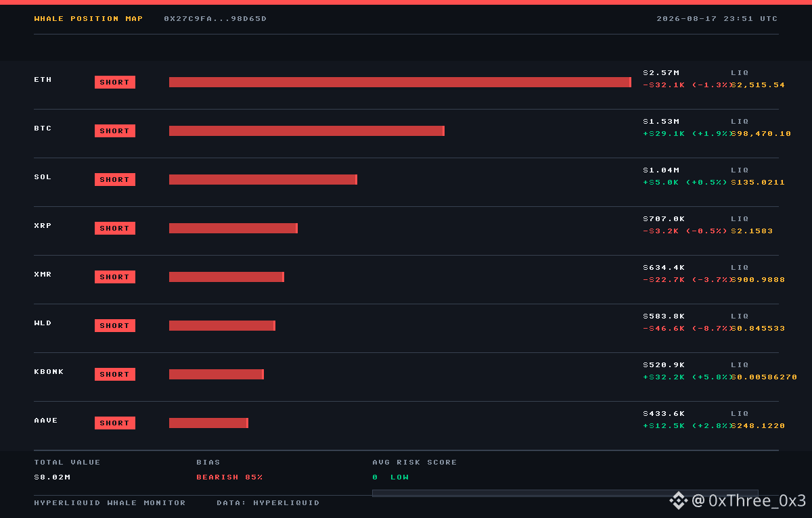Select the 0 LOW risk score value
The image size is (812, 518).
pos(390,477)
